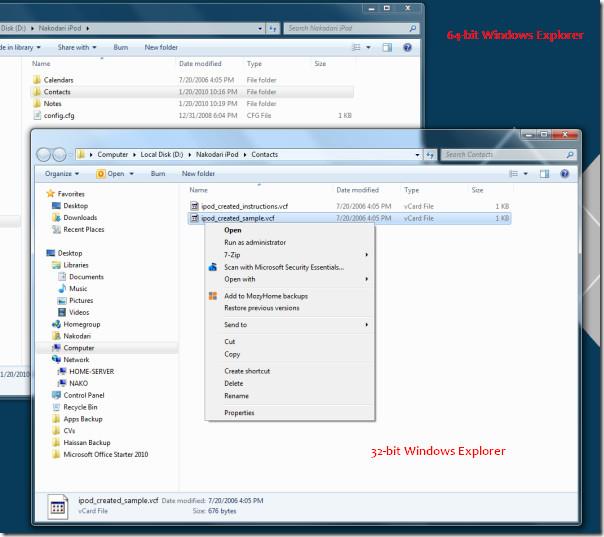The height and width of the screenshot is (537, 604).
Task: Click New folder in the Contacts window toolbar
Action: pos(198,173)
